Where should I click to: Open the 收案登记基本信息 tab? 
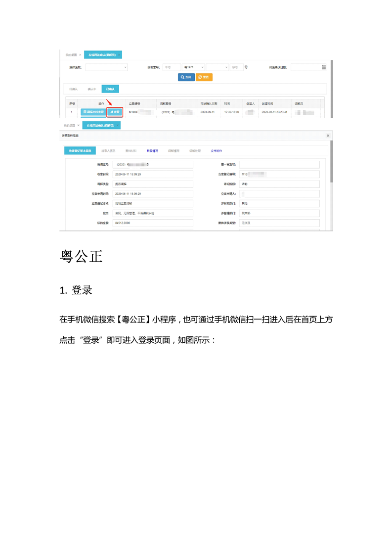80,151
